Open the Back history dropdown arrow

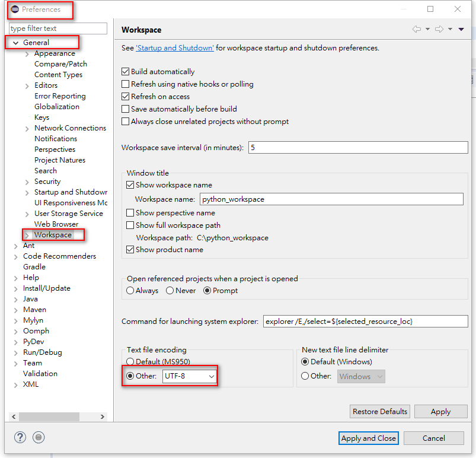coord(427,29)
